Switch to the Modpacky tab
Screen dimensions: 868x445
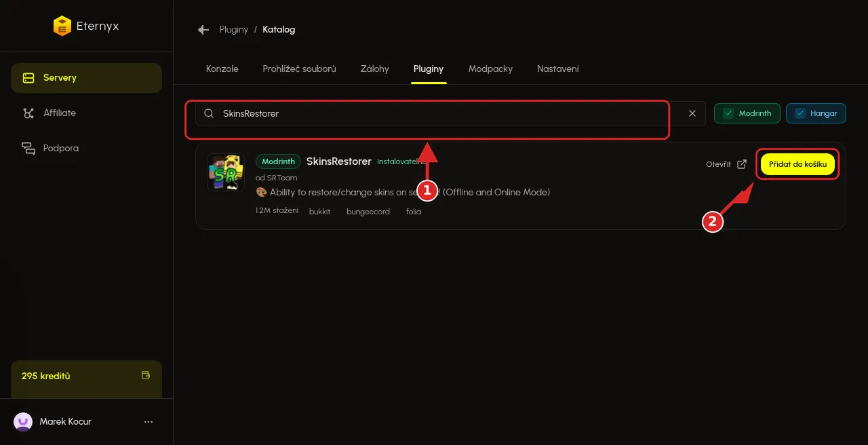point(490,69)
